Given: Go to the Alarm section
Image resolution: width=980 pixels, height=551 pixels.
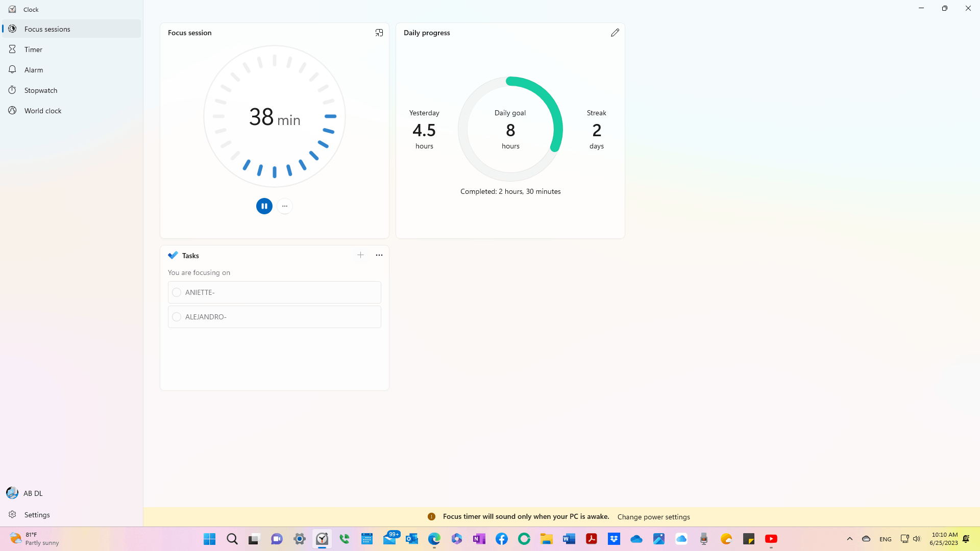Looking at the screenshot, I should (34, 70).
